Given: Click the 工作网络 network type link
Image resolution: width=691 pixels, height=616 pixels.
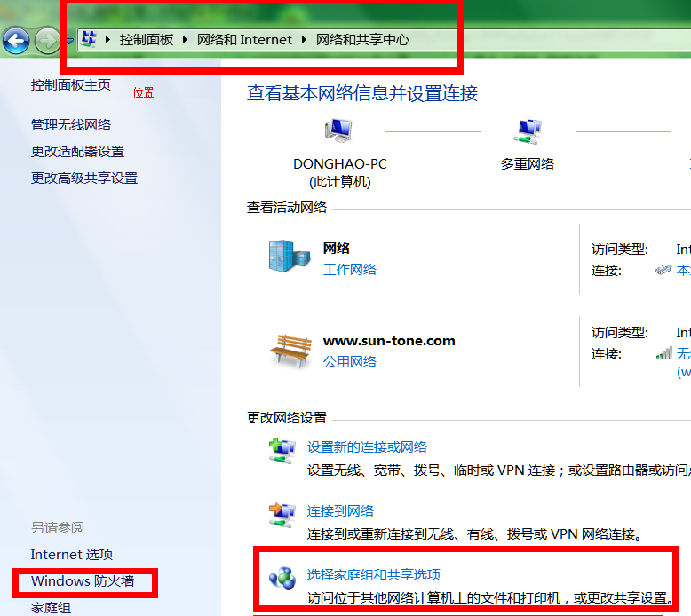Looking at the screenshot, I should 350,270.
